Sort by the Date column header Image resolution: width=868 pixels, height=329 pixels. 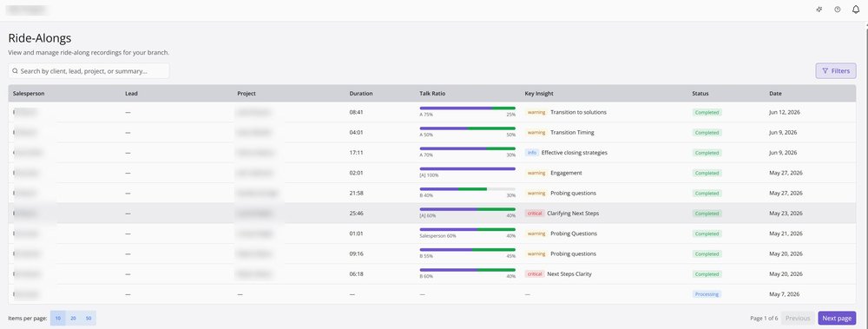pyautogui.click(x=775, y=94)
